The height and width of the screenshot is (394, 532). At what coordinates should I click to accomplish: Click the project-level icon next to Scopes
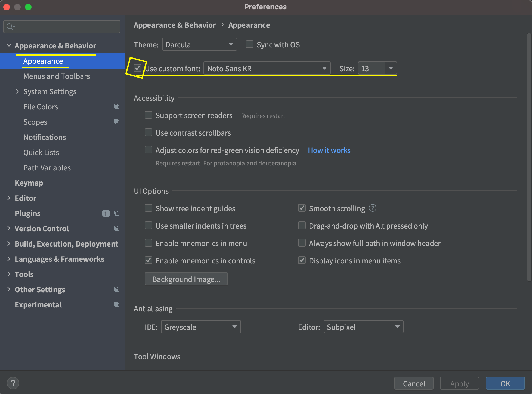click(117, 122)
